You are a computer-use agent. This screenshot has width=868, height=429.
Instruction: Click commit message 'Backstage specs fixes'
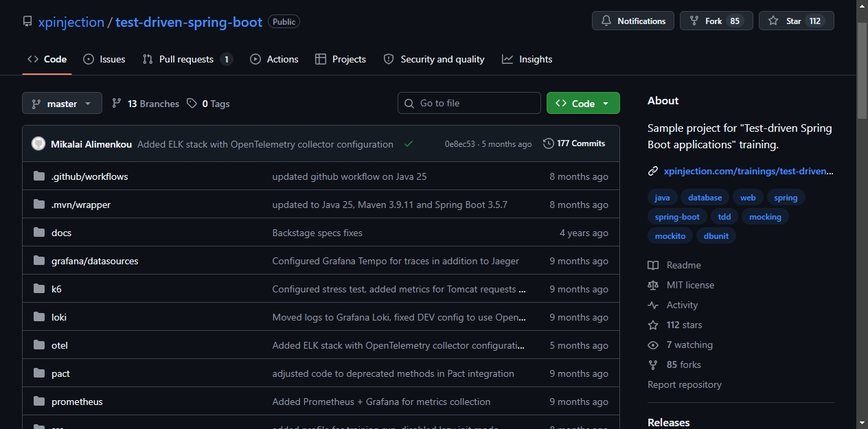pos(317,233)
